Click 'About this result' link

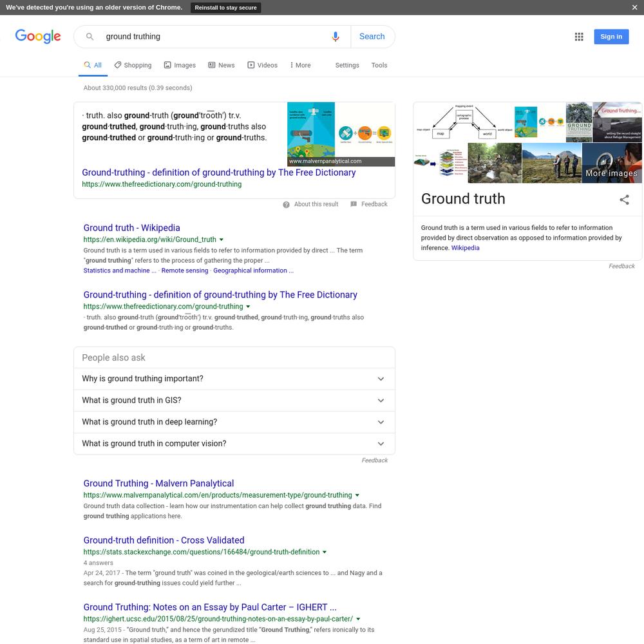(316, 204)
